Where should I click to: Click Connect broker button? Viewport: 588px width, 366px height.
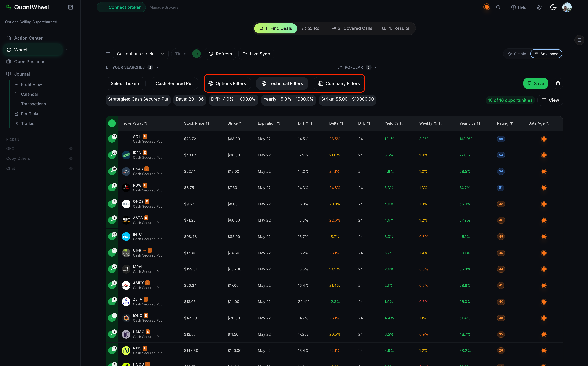click(121, 7)
